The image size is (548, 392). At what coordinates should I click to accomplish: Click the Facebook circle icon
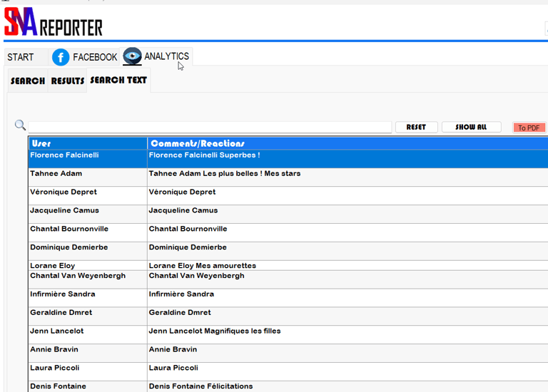pyautogui.click(x=61, y=57)
